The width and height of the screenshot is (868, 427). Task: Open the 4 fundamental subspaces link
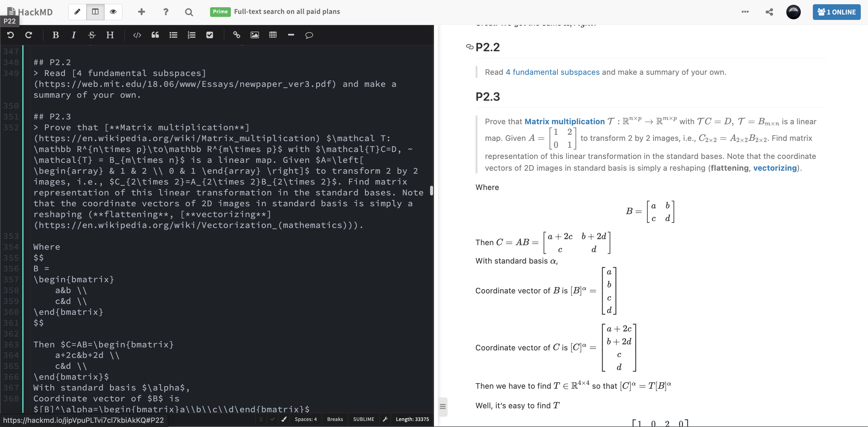click(x=552, y=72)
